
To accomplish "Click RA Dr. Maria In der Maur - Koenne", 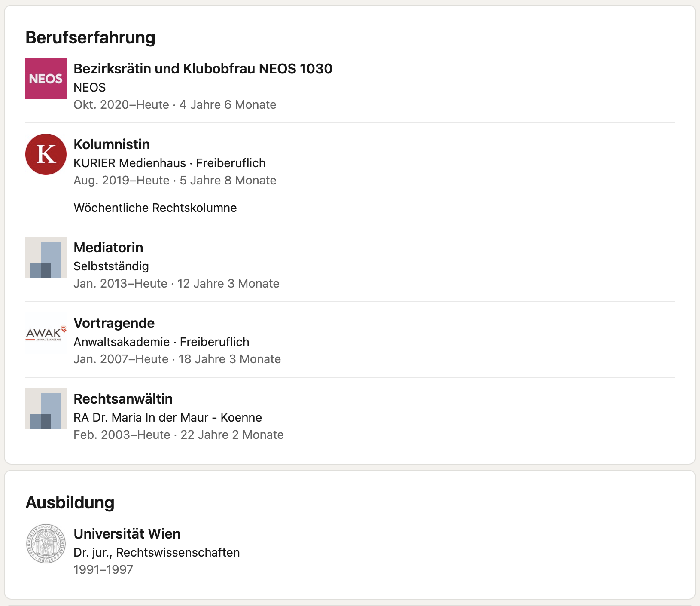I will [x=167, y=417].
